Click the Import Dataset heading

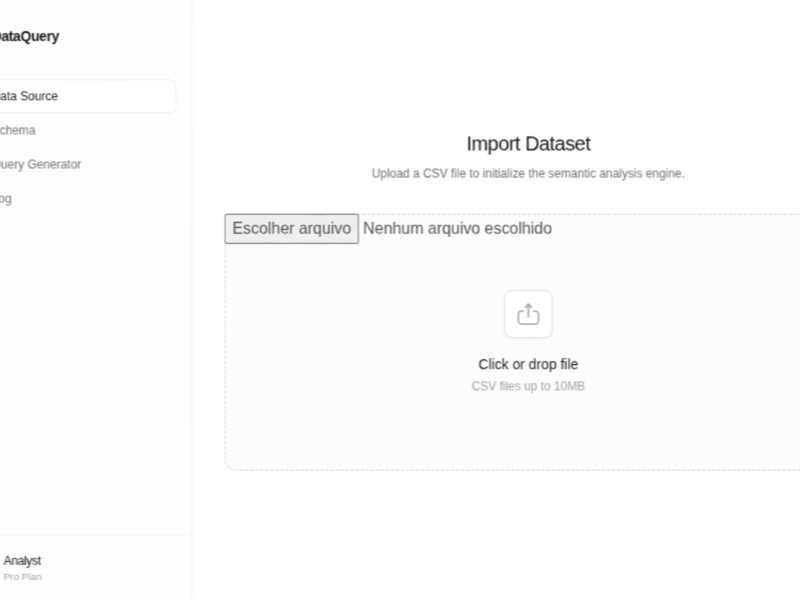pyautogui.click(x=528, y=144)
